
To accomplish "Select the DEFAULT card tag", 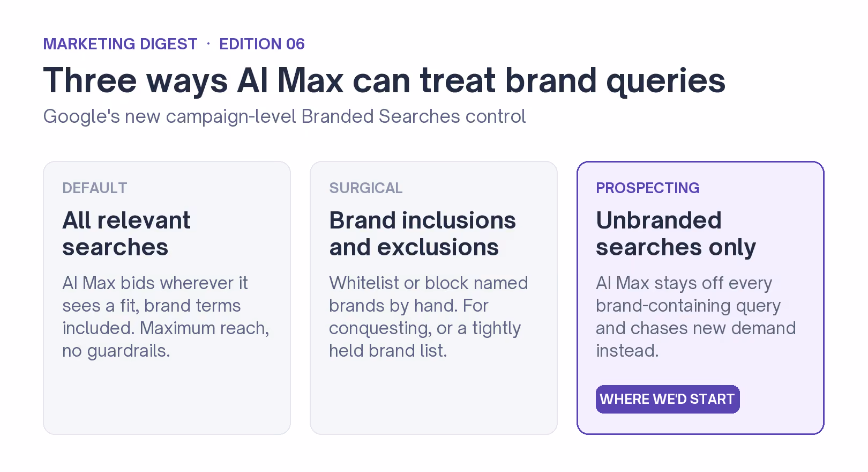I will click(x=95, y=188).
